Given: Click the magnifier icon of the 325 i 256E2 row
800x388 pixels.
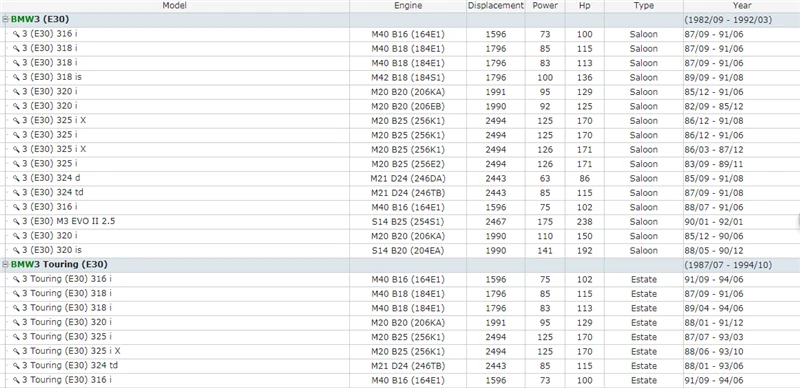Looking at the screenshot, I should 16,164.
